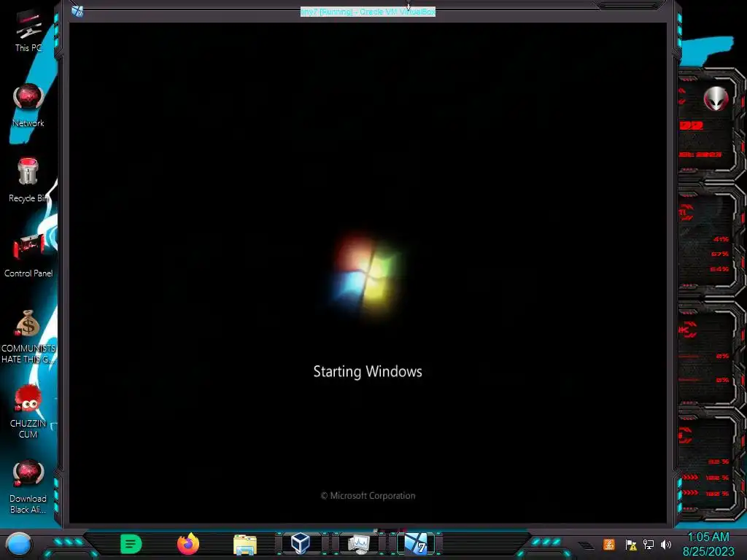This screenshot has width=747, height=560.
Task: Click the 41% reading in sidebar gadget
Action: coord(721,239)
